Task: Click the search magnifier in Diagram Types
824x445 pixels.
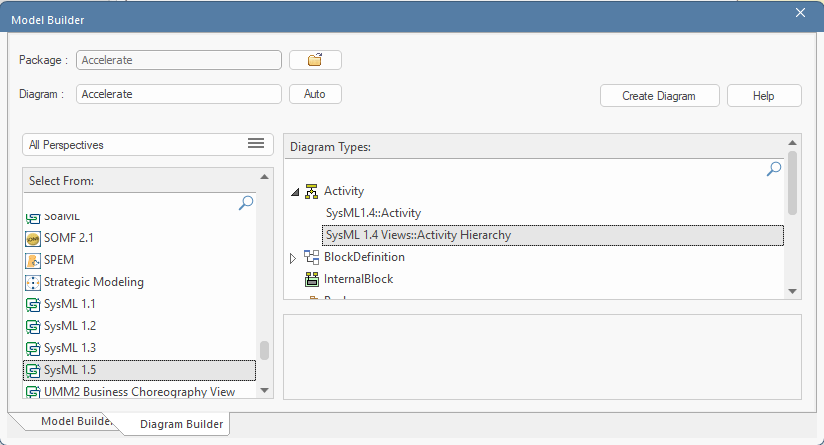Action: [773, 170]
